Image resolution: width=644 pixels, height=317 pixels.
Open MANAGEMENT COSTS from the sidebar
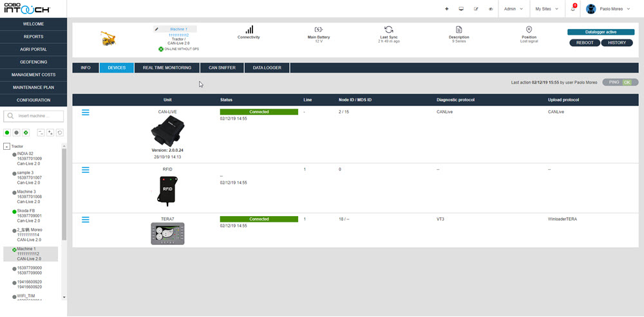pyautogui.click(x=33, y=75)
